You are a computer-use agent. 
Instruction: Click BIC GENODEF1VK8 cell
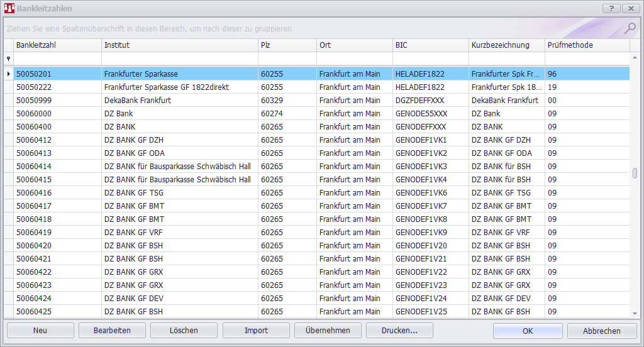(x=431, y=219)
